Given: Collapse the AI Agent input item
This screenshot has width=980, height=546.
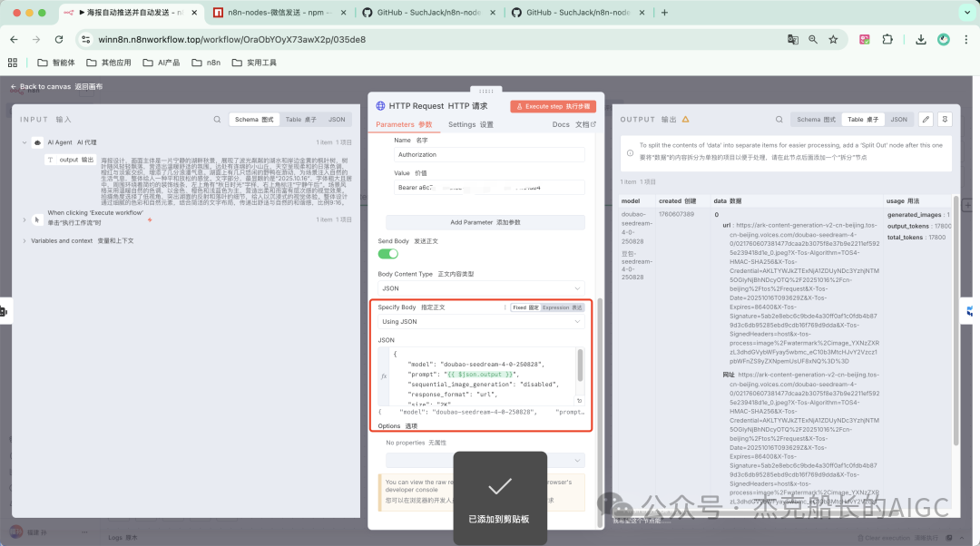Looking at the screenshot, I should pyautogui.click(x=24, y=142).
